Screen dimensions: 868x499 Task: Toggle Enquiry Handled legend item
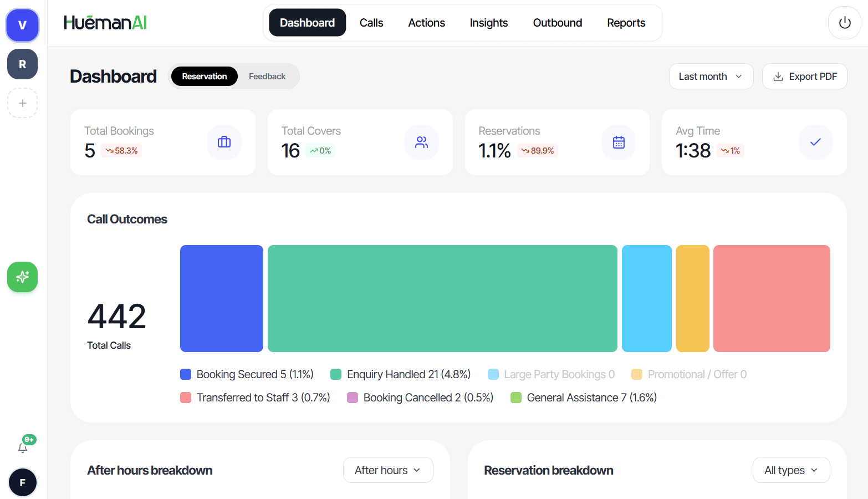401,374
